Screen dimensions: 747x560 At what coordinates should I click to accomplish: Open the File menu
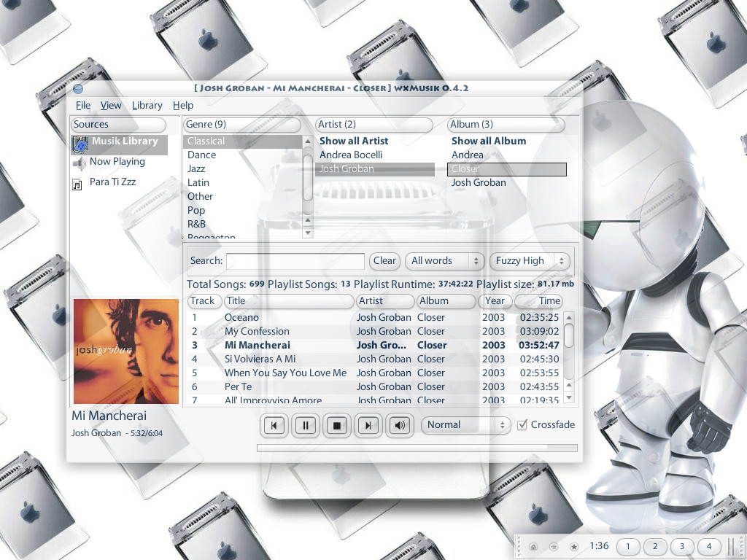[83, 105]
